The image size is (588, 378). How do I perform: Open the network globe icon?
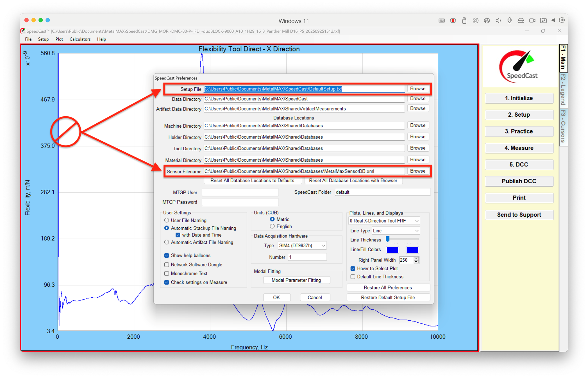point(487,21)
